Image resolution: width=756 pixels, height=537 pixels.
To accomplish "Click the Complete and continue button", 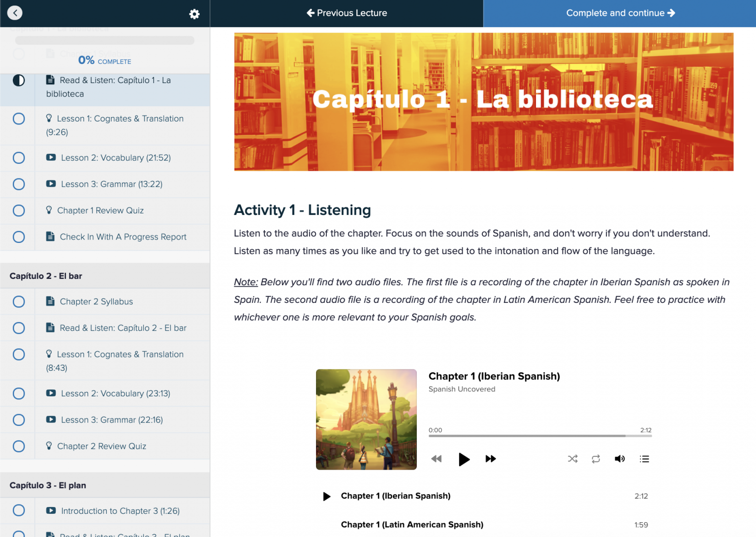I will (620, 13).
